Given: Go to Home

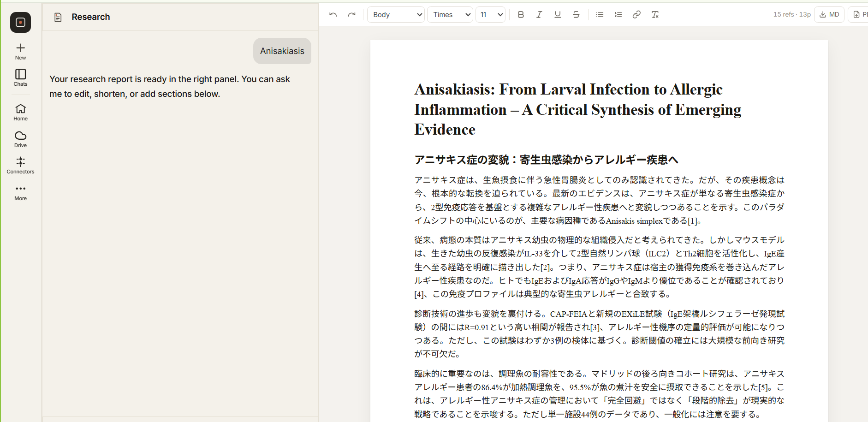Looking at the screenshot, I should 21,112.
